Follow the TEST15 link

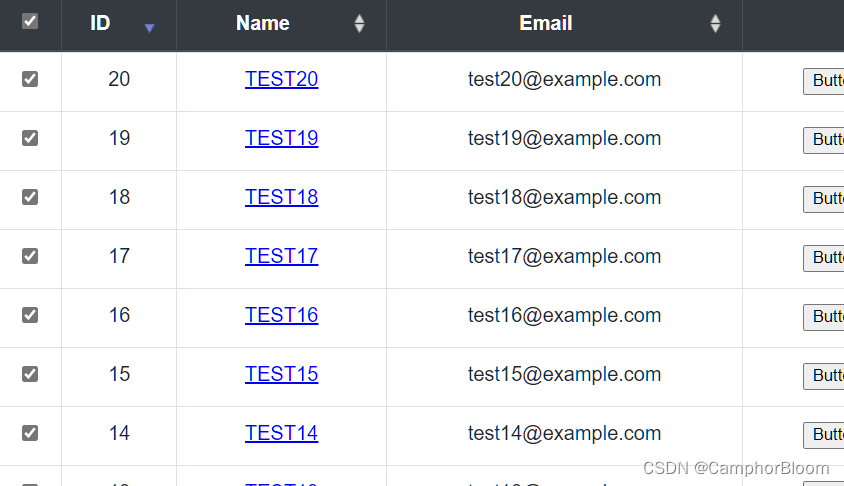[282, 374]
